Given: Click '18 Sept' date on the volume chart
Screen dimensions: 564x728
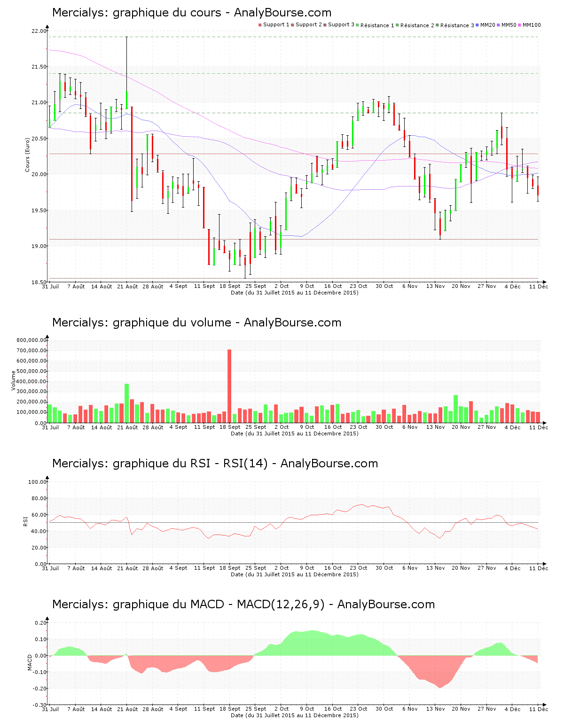Looking at the screenshot, I should [230, 427].
